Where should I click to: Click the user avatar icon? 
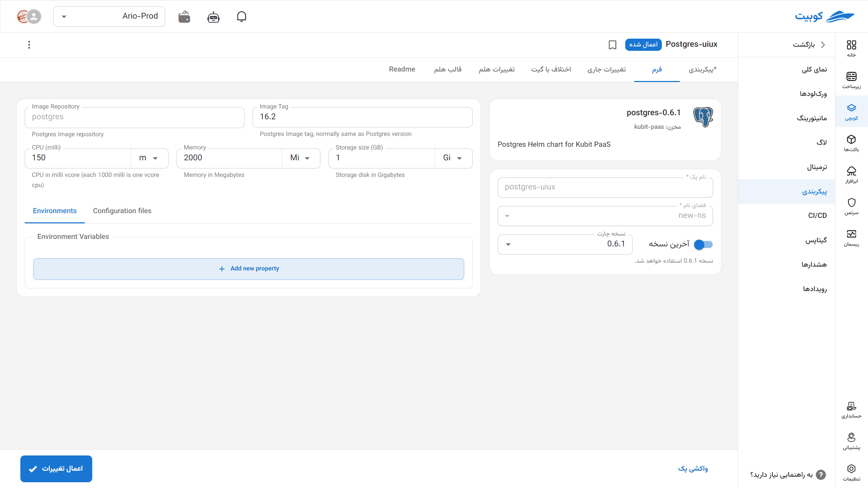pos(34,16)
